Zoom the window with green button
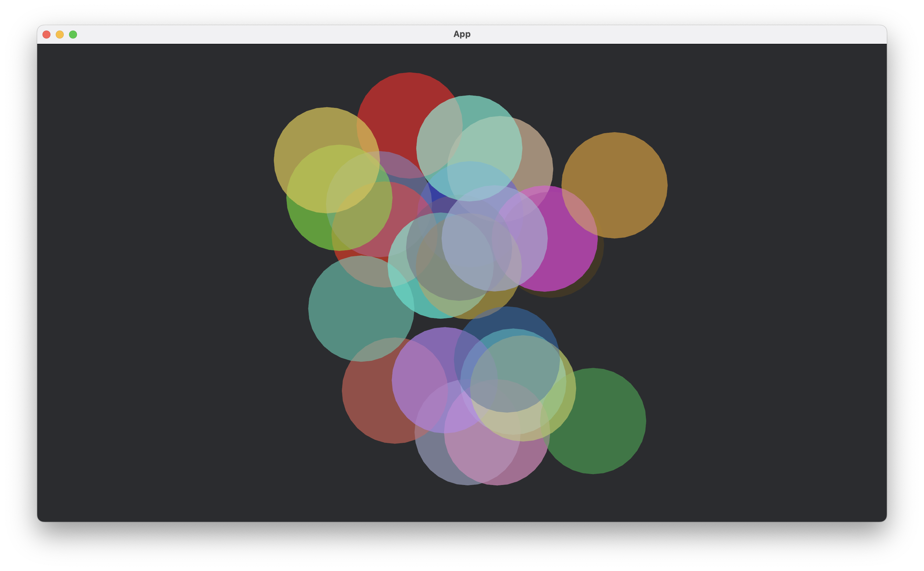This screenshot has width=924, height=571. click(73, 35)
